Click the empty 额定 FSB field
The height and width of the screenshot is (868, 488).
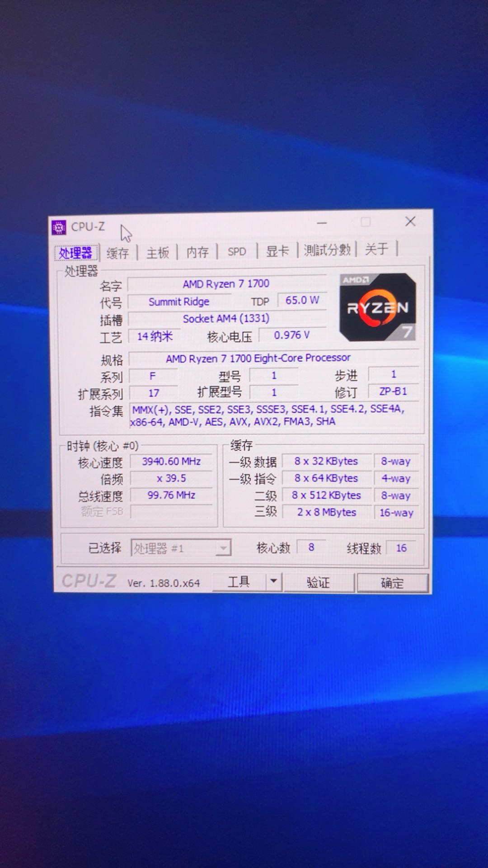point(171,512)
